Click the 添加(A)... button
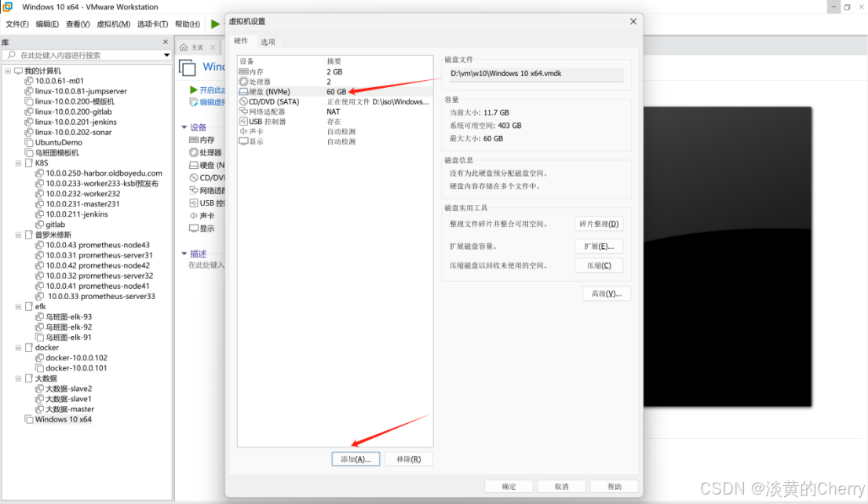The height and width of the screenshot is (504, 868). (356, 459)
